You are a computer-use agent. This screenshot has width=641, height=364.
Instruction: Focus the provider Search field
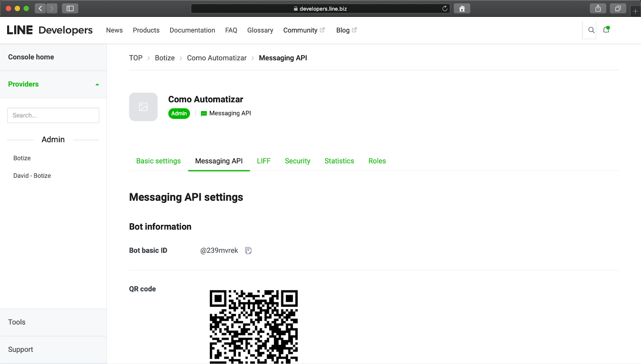tap(53, 115)
